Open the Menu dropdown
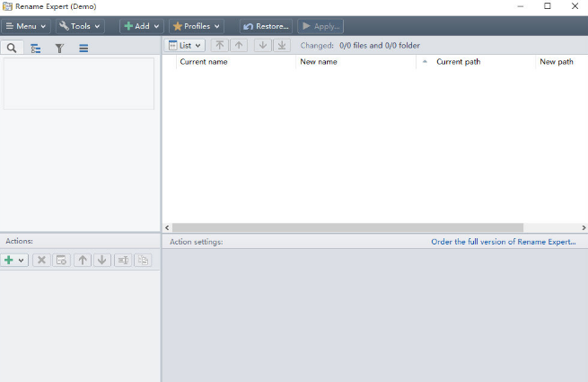This screenshot has height=382, width=588. coord(25,26)
